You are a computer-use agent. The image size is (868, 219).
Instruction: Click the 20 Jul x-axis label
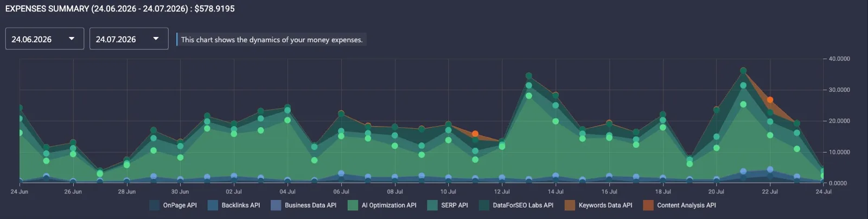[x=716, y=192]
